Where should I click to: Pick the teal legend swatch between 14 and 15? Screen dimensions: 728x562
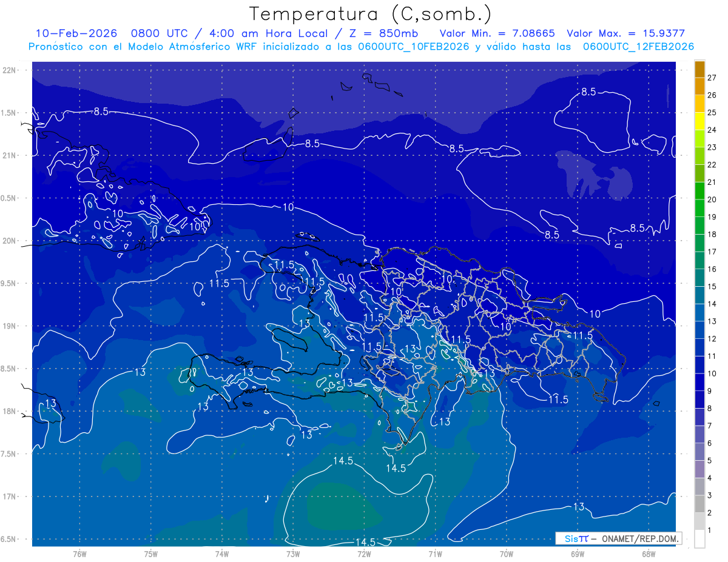coord(699,295)
